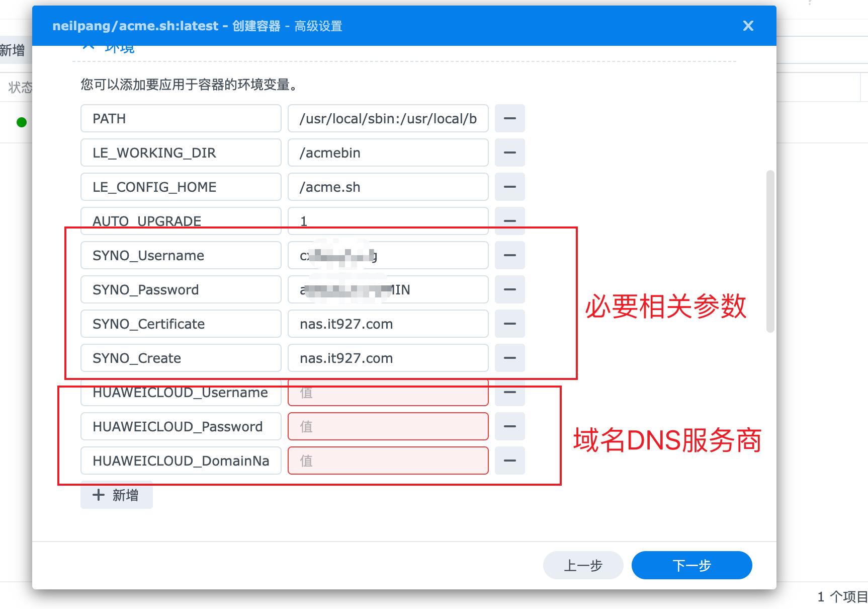Delete the HUAWEICLOUD_Password variable row
This screenshot has height=609, width=868.
tap(509, 426)
